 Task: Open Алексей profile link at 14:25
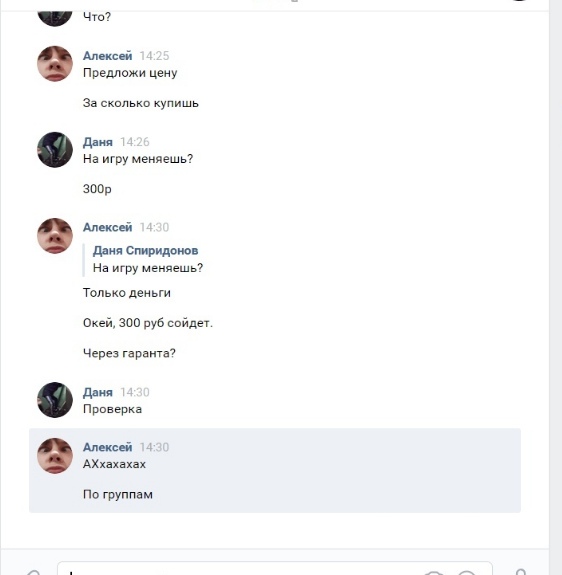[x=107, y=56]
